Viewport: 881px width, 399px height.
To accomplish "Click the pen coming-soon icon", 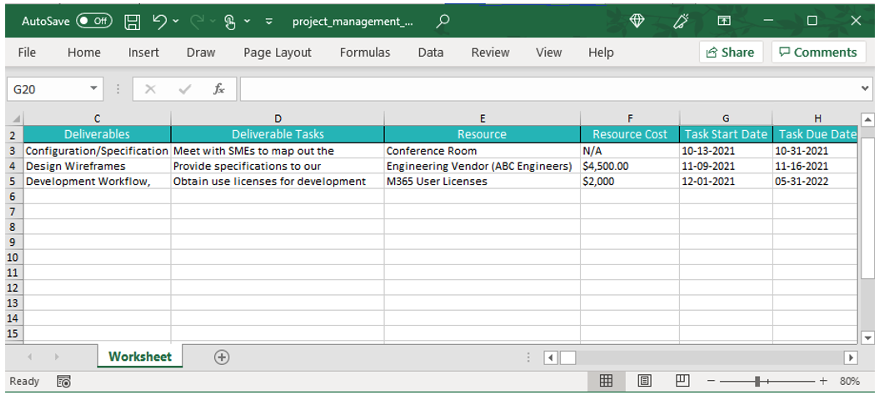I will pos(680,21).
